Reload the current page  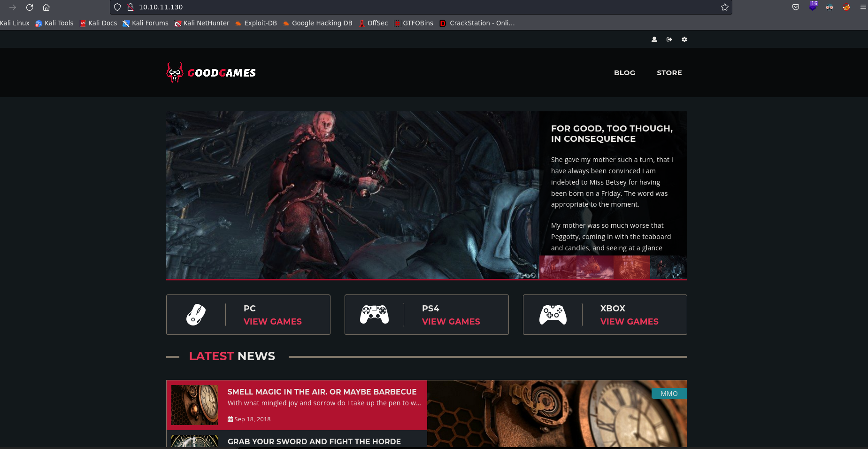pos(30,7)
